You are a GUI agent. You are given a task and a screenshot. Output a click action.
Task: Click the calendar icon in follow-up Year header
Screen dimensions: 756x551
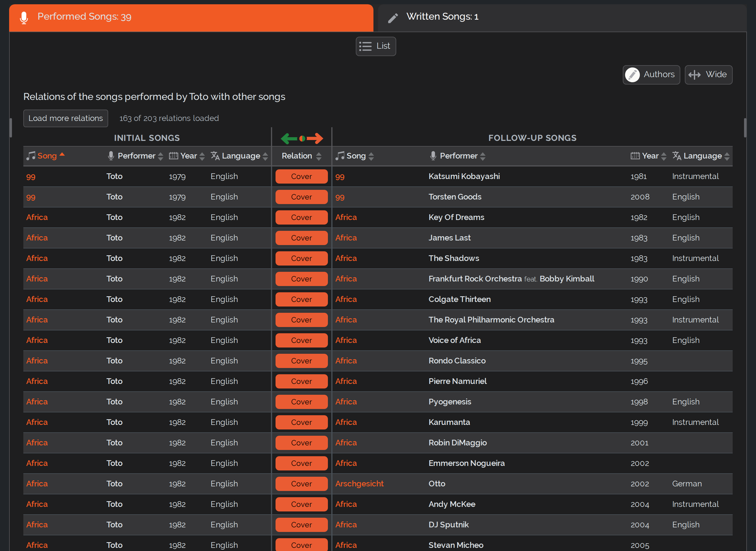pos(635,156)
